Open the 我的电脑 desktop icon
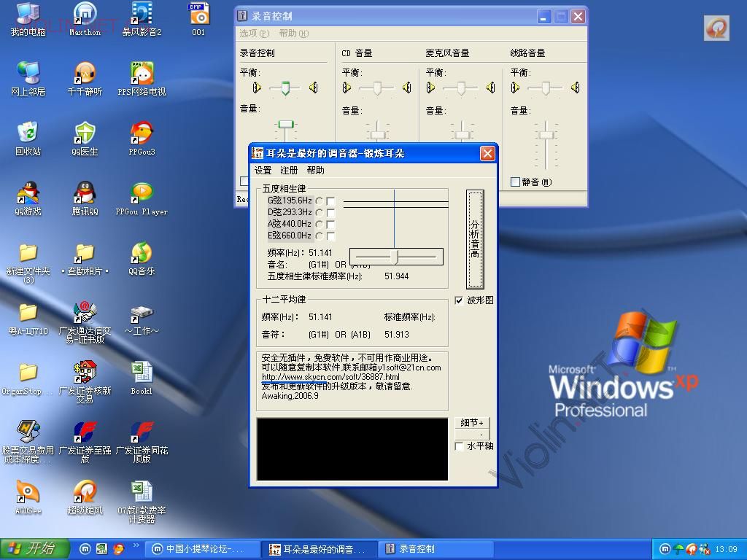747x560 pixels. pyautogui.click(x=28, y=19)
